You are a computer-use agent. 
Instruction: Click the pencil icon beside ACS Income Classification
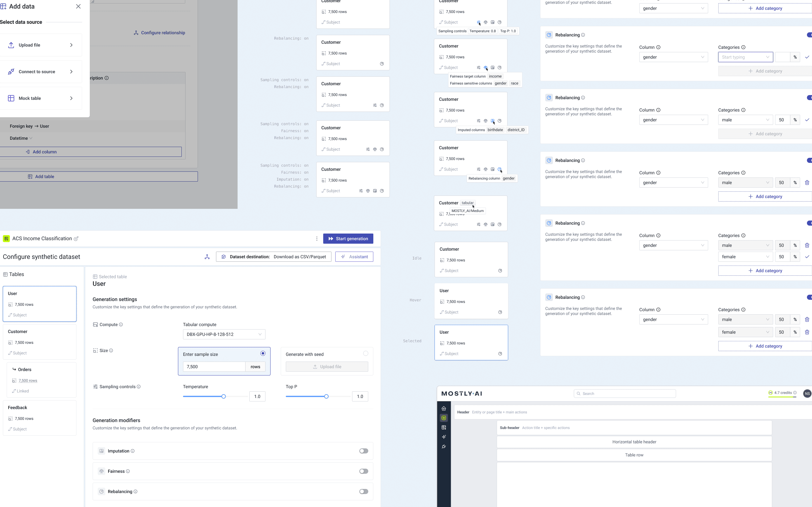(x=76, y=239)
